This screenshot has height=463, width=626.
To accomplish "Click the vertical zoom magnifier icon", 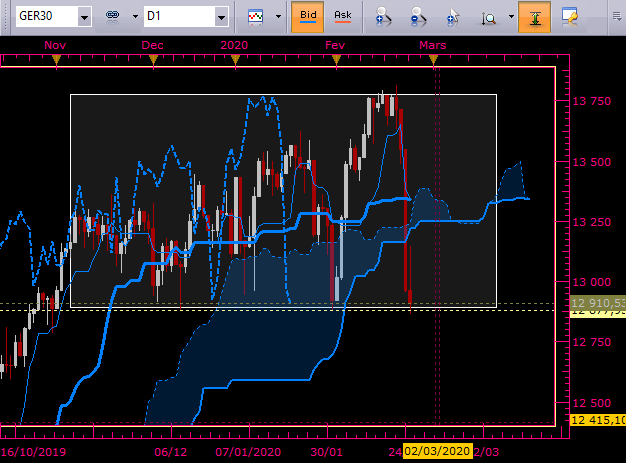I will coord(489,17).
